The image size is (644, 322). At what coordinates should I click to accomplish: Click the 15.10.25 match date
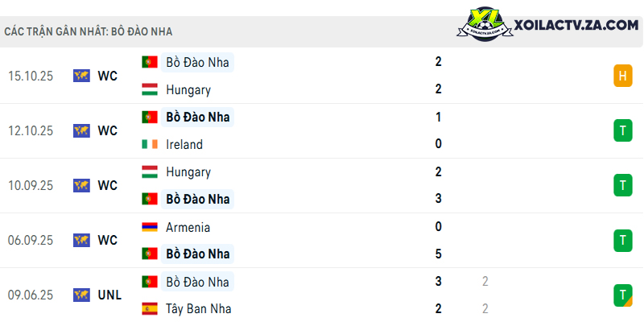pos(31,76)
